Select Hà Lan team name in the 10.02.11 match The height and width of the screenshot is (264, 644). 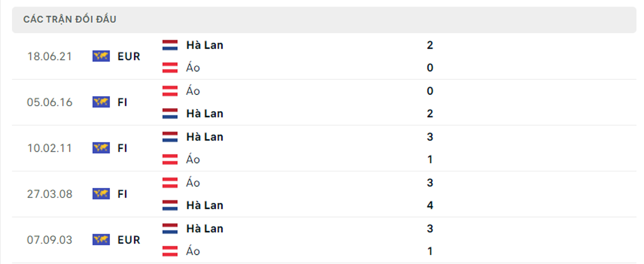click(x=204, y=137)
